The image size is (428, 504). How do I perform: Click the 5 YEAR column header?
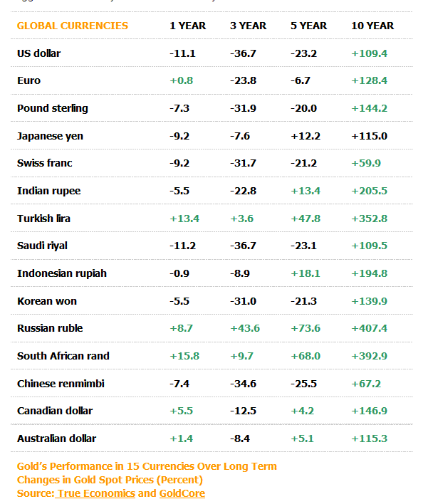point(308,26)
